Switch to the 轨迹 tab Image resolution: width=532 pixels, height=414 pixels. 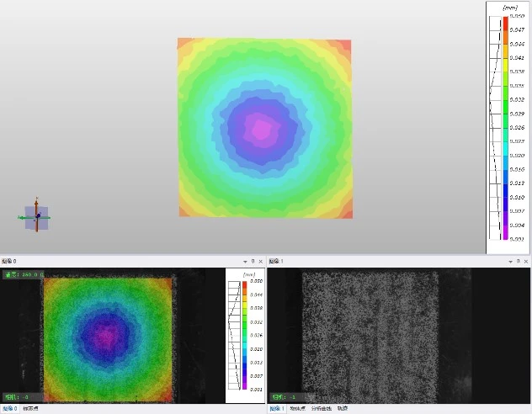[342, 409]
